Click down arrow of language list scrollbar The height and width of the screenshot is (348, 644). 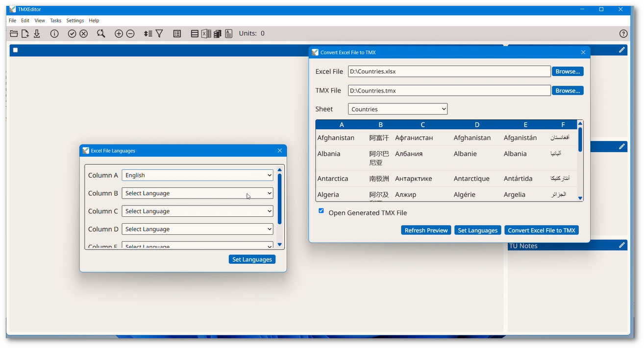(x=279, y=245)
